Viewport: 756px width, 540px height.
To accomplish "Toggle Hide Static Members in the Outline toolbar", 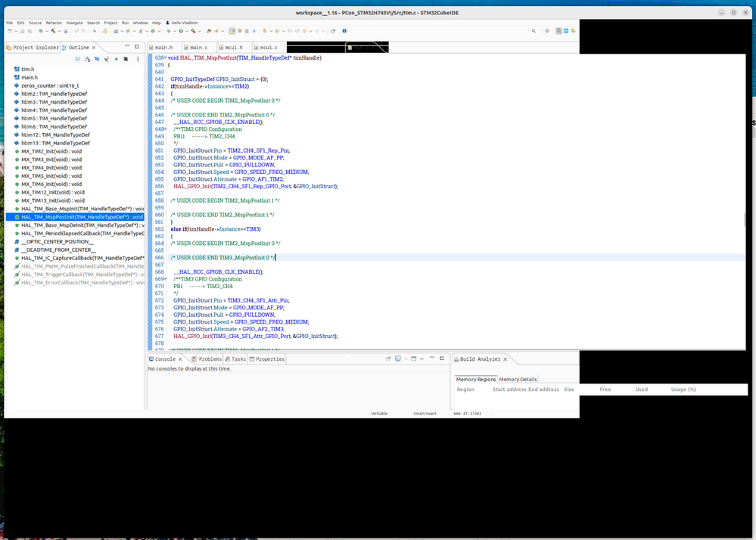I will click(106, 59).
